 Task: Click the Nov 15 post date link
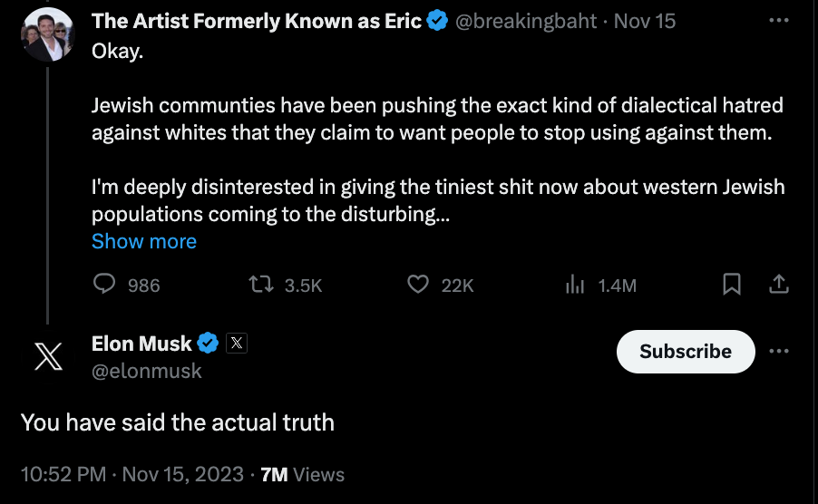click(x=645, y=21)
